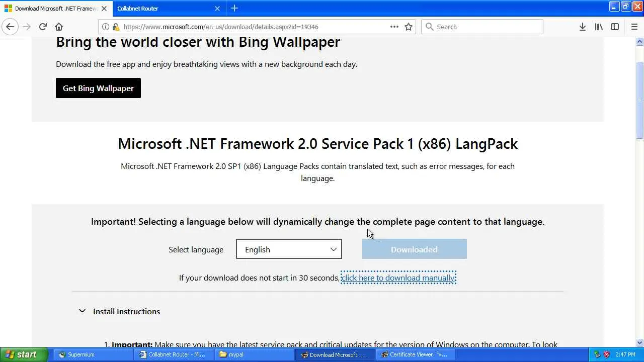This screenshot has width=644, height=362.
Task: Close the Download Microsoft .NET tab
Action: (105, 9)
